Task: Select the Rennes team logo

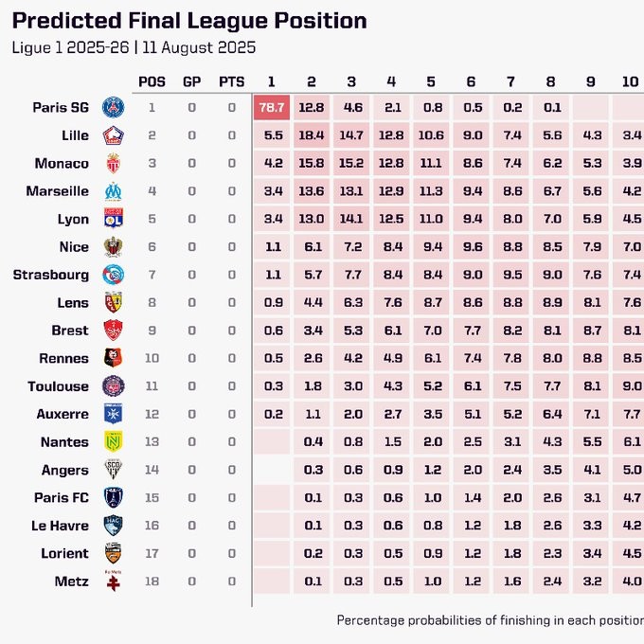Action: (x=113, y=358)
